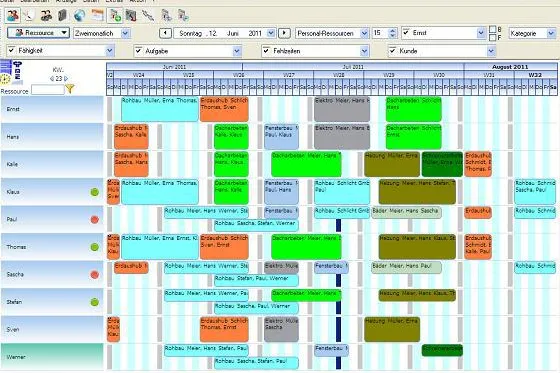Tick the F checkbox
560x373 pixels.
click(x=492, y=37)
